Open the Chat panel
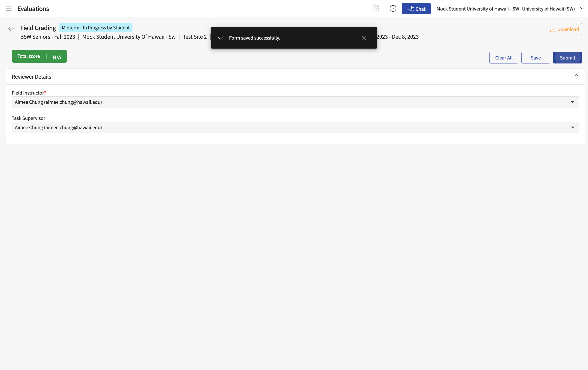 [x=416, y=8]
